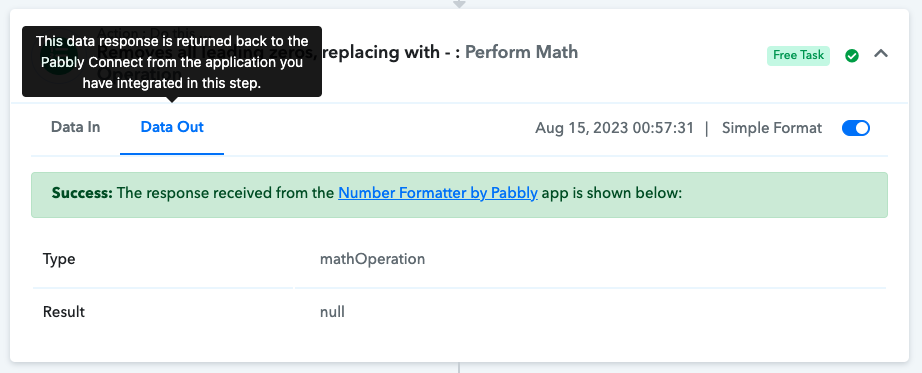Switch to the Data In tab
This screenshot has height=373, width=922.
(x=75, y=127)
